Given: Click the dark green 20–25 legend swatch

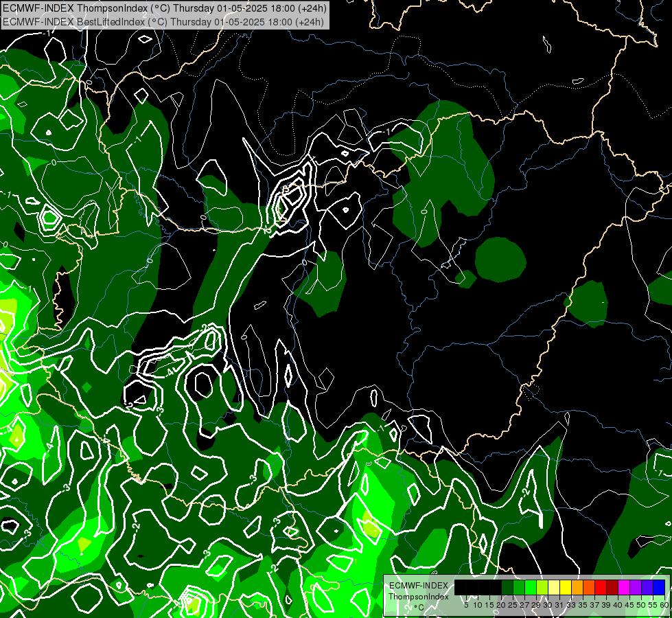Looking at the screenshot, I should click(x=507, y=587).
